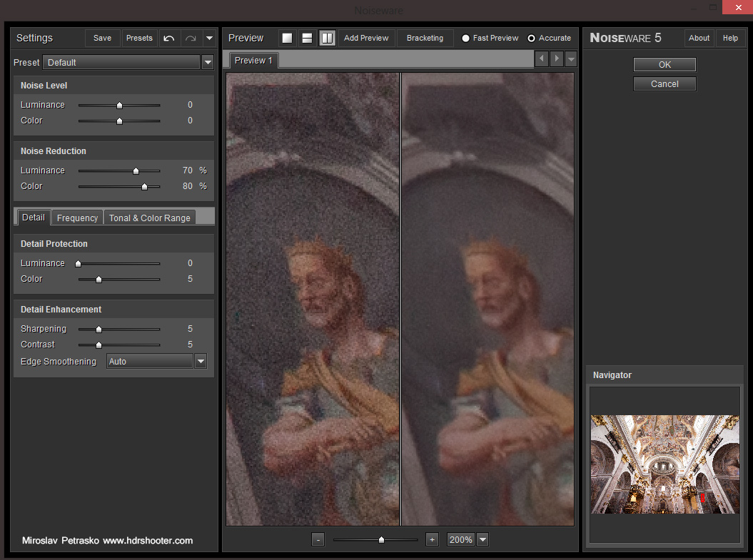This screenshot has width=753, height=560.
Task: Open the Preset dropdown arrow
Action: tap(208, 62)
